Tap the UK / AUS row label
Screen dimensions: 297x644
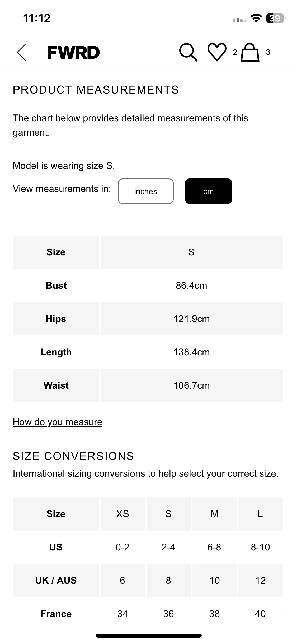click(56, 580)
